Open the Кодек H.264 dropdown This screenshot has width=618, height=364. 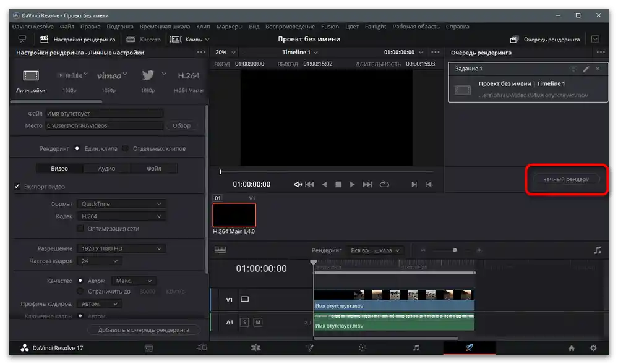click(121, 216)
